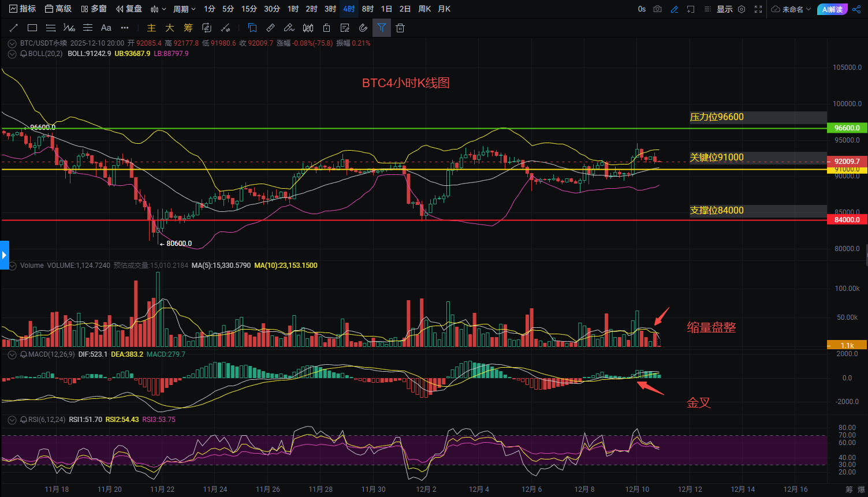Screen dimensions: 868x497
Task: Switch to 2时 timeframe
Action: pyautogui.click(x=312, y=9)
